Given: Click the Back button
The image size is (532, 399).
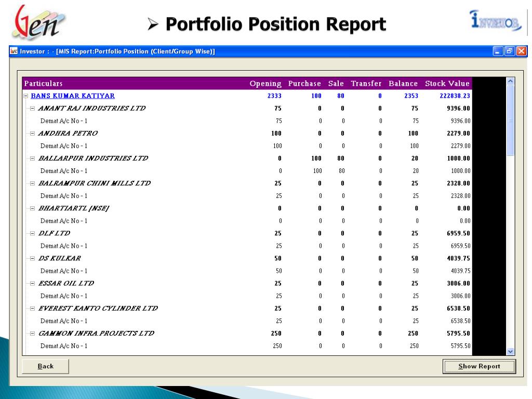Looking at the screenshot, I should (x=46, y=366).
